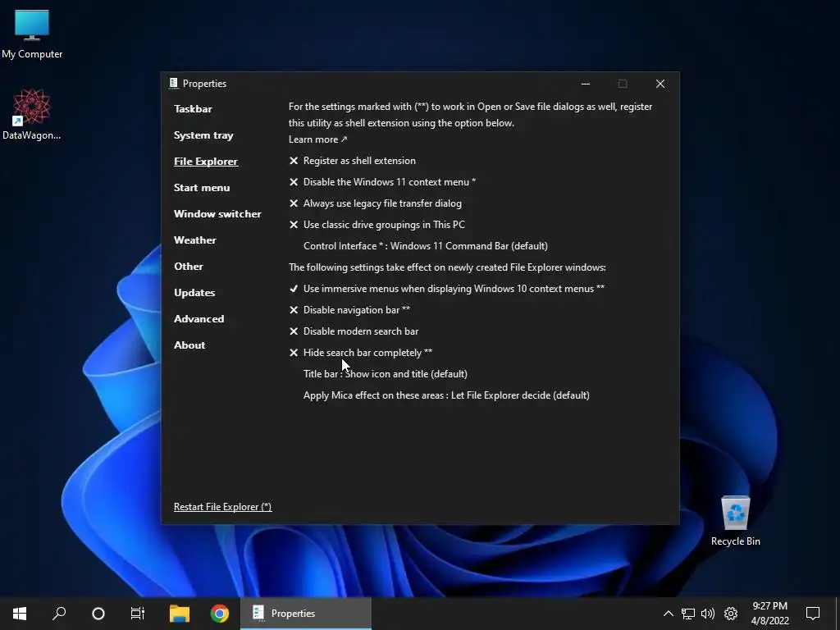Switch to the System tray section

(203, 135)
